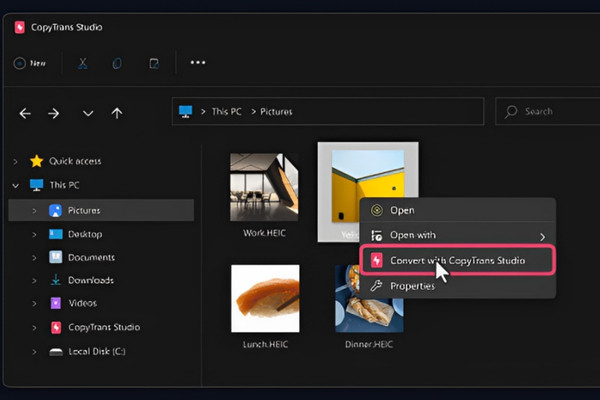This screenshot has width=600, height=400.
Task: Select the yellow building image thumbnail
Action: coord(368,186)
